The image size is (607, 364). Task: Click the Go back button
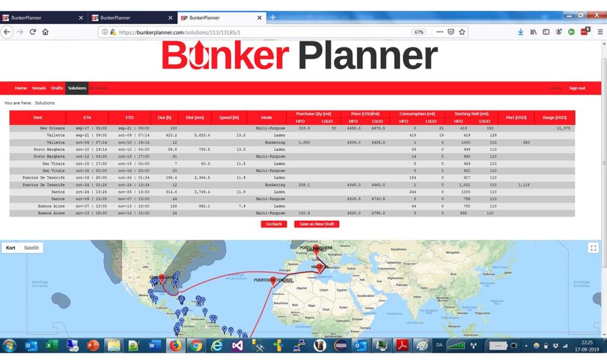[x=273, y=224]
